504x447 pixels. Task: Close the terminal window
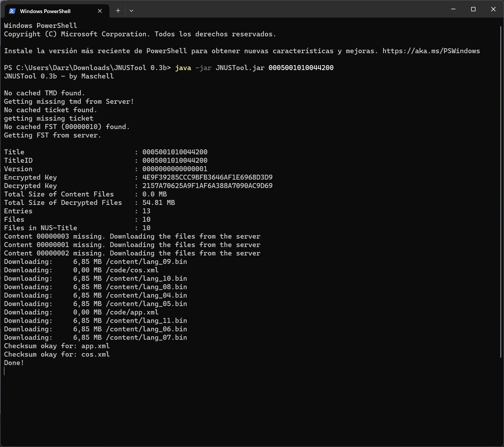493,9
